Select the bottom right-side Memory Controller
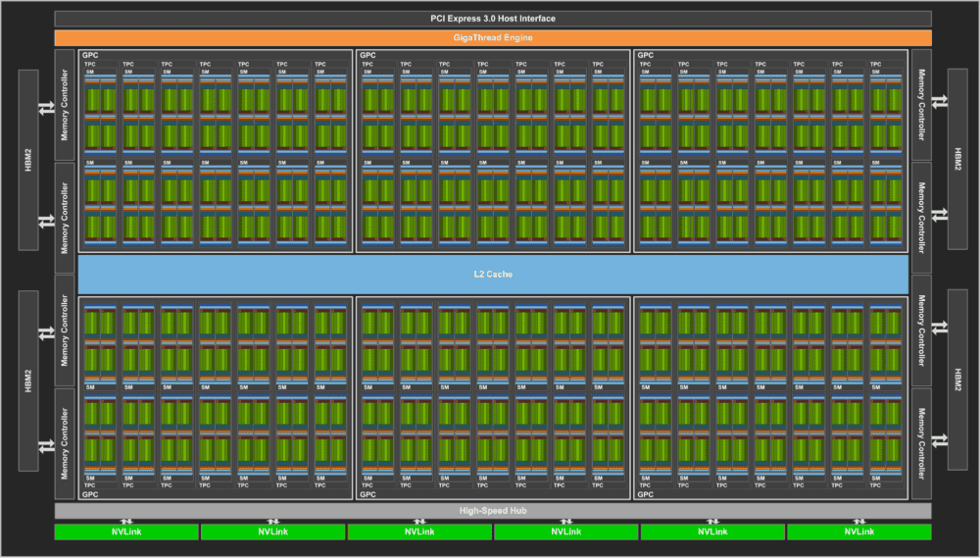Screen dimensions: 980x558 click(x=921, y=443)
